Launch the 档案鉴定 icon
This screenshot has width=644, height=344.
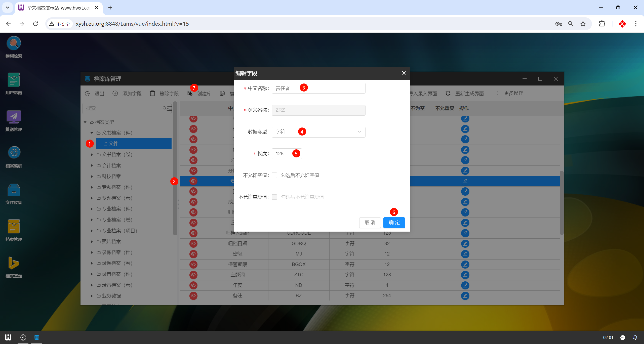pos(14,264)
